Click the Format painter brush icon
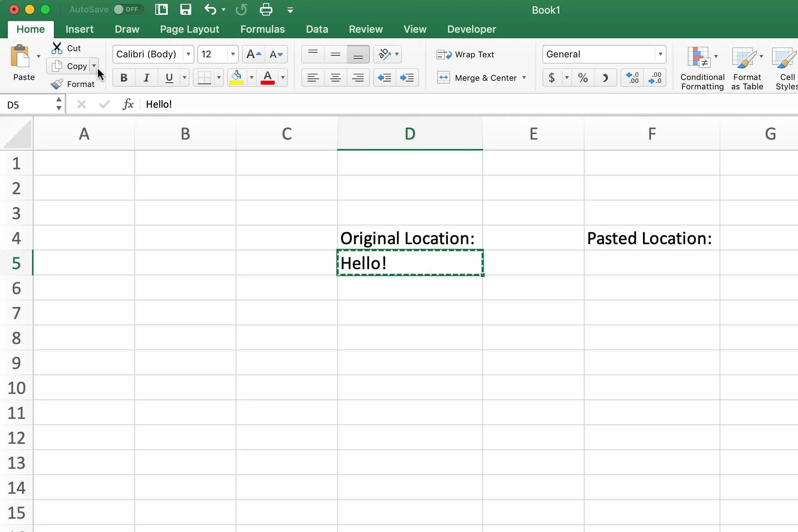The height and width of the screenshot is (532, 798). coord(57,84)
